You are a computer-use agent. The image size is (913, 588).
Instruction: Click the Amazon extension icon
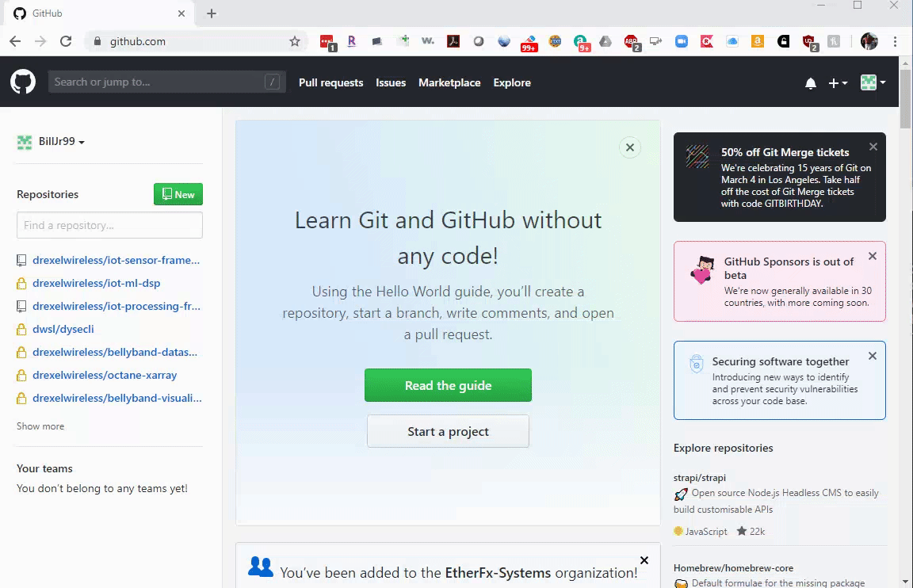point(758,41)
